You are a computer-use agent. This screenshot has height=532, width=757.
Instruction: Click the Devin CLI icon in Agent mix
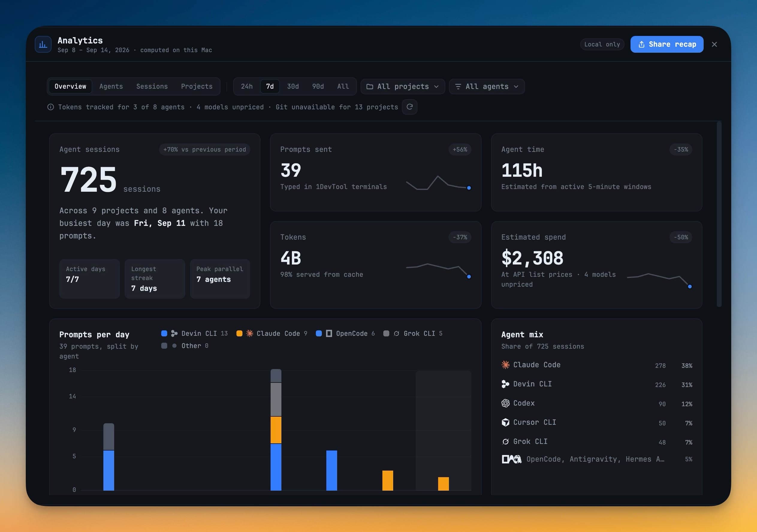point(506,384)
